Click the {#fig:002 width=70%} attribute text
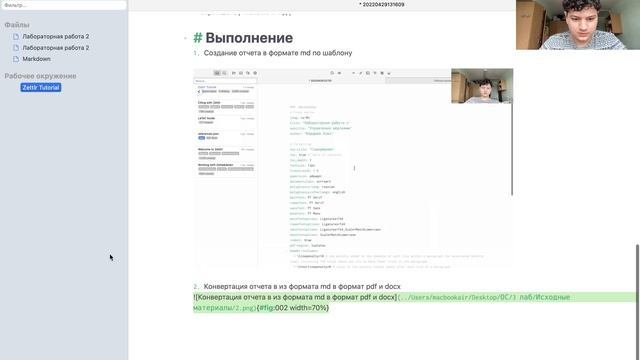 [x=293, y=308]
